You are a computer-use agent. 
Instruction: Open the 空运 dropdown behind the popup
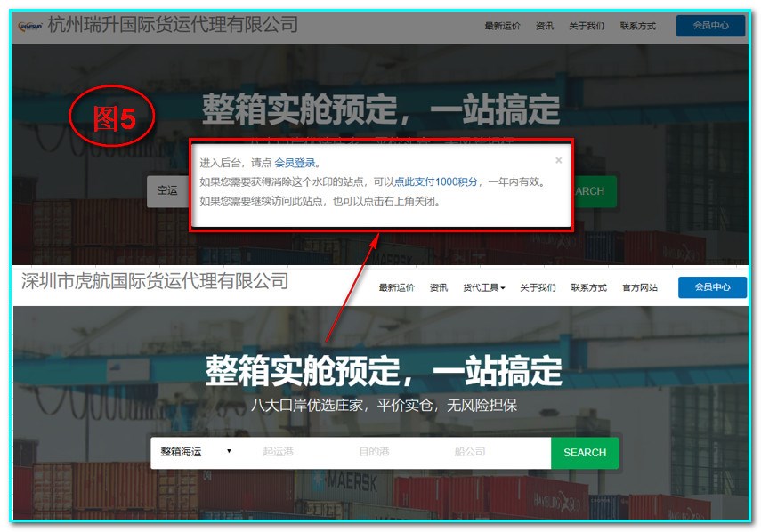tap(167, 190)
